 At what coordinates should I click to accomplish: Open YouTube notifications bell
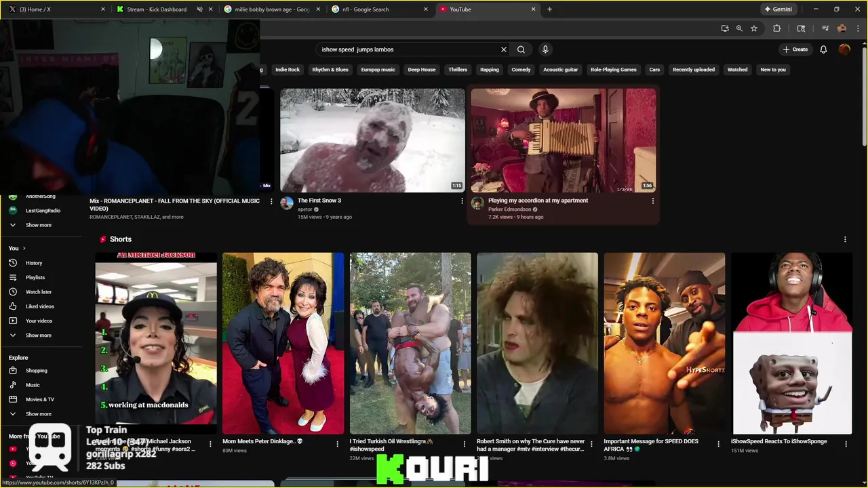click(823, 49)
